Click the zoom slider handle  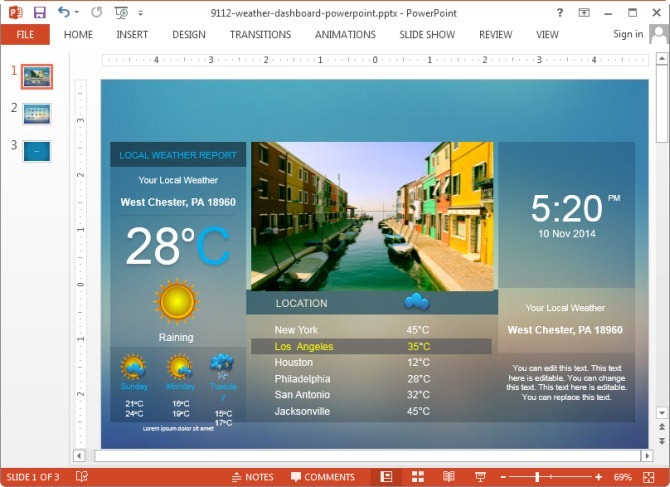pos(537,477)
